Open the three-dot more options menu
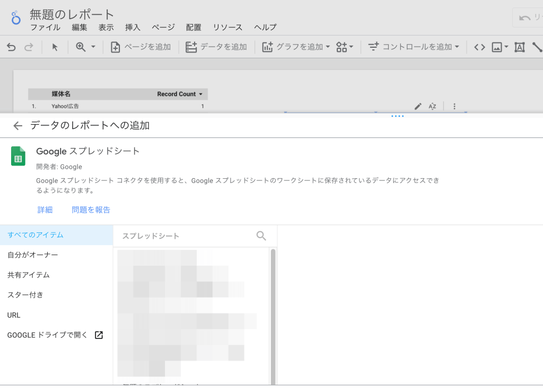This screenshot has height=392, width=543. coord(454,106)
